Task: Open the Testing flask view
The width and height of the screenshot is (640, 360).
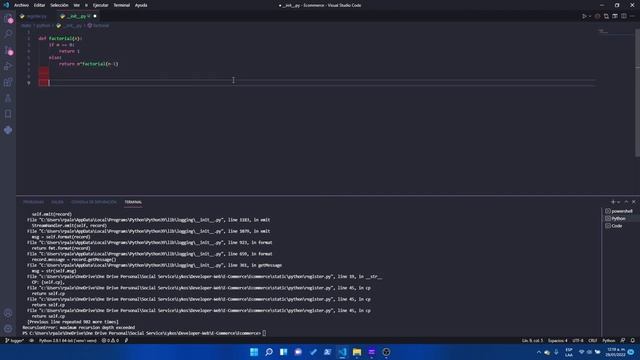Action: [8, 98]
